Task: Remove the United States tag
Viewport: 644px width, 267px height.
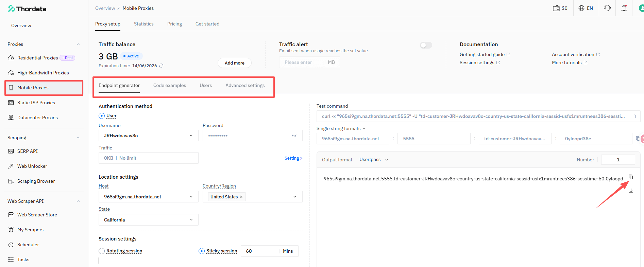Action: (241, 197)
